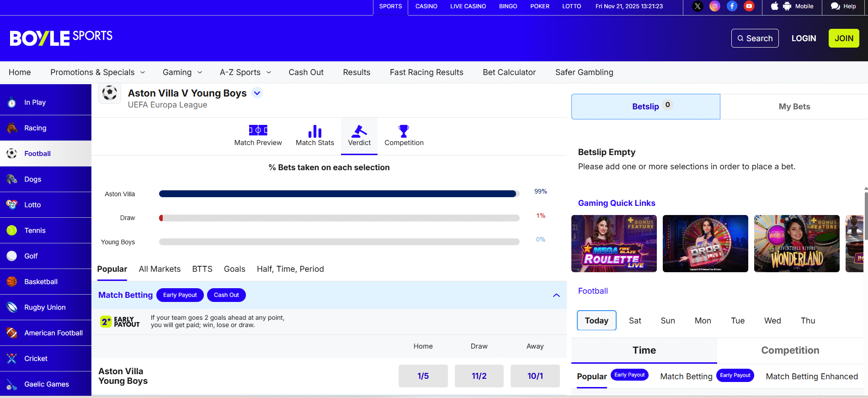The width and height of the screenshot is (868, 398).
Task: Switch to Competition sorting tab
Action: coord(790,350)
